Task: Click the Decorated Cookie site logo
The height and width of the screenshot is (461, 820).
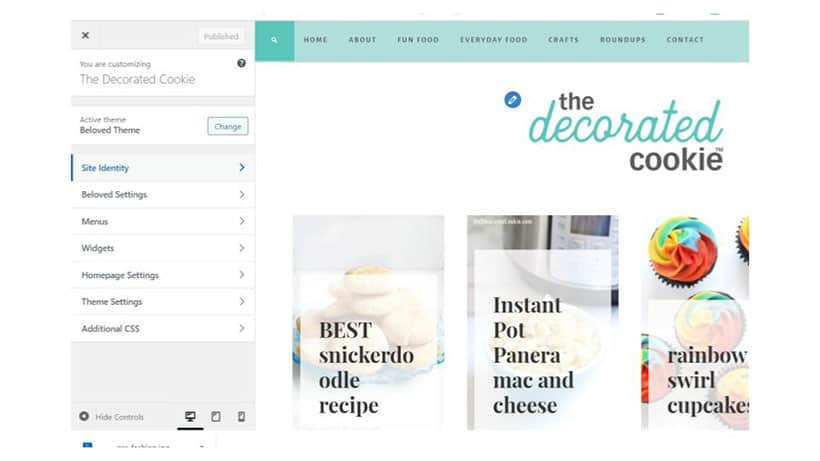Action: [626, 132]
